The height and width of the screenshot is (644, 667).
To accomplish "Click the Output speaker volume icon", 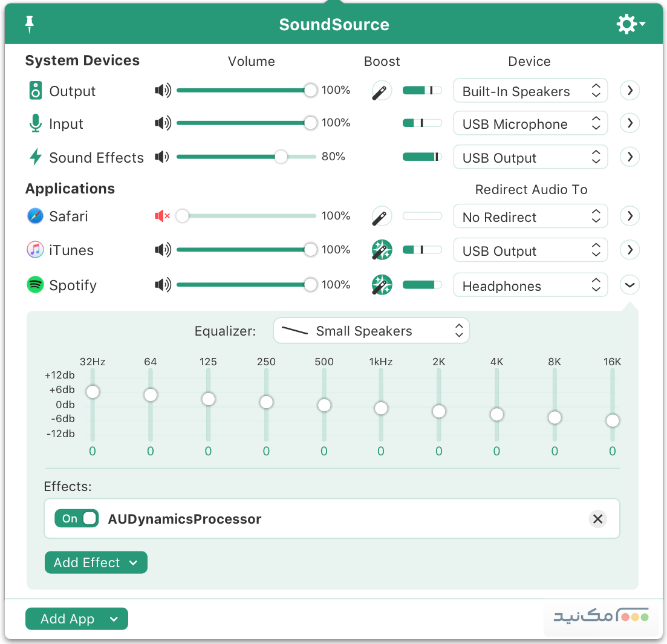I will 163,90.
